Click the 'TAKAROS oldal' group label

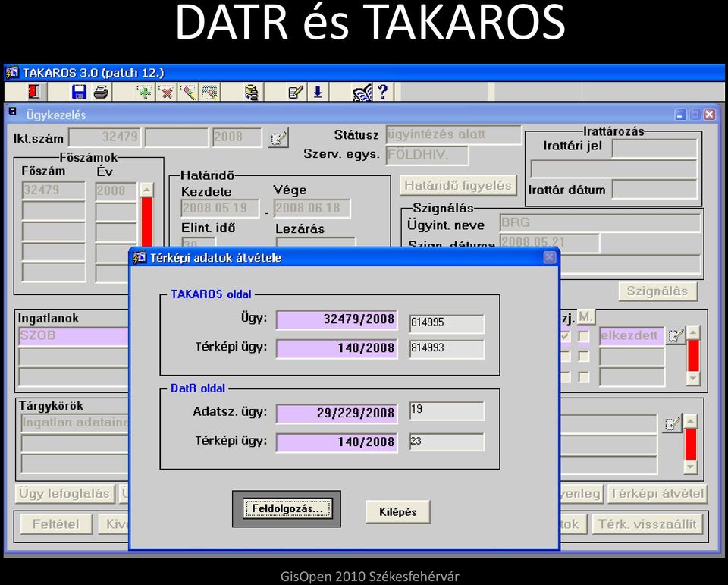(212, 294)
